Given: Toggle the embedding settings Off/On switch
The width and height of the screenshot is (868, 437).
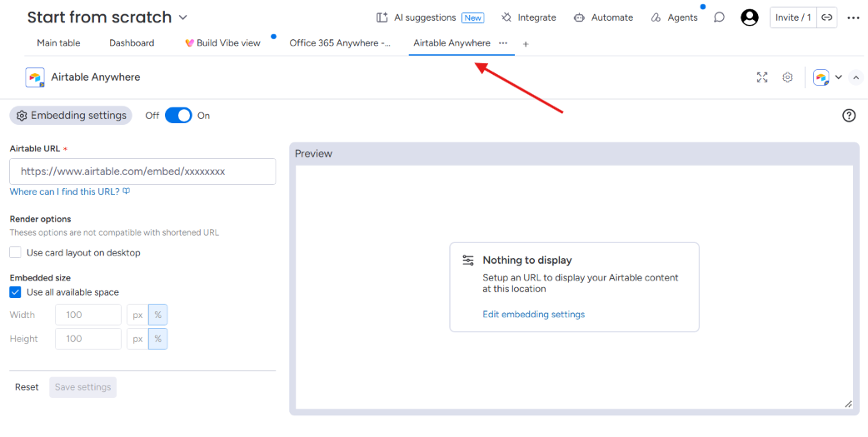Looking at the screenshot, I should point(178,116).
